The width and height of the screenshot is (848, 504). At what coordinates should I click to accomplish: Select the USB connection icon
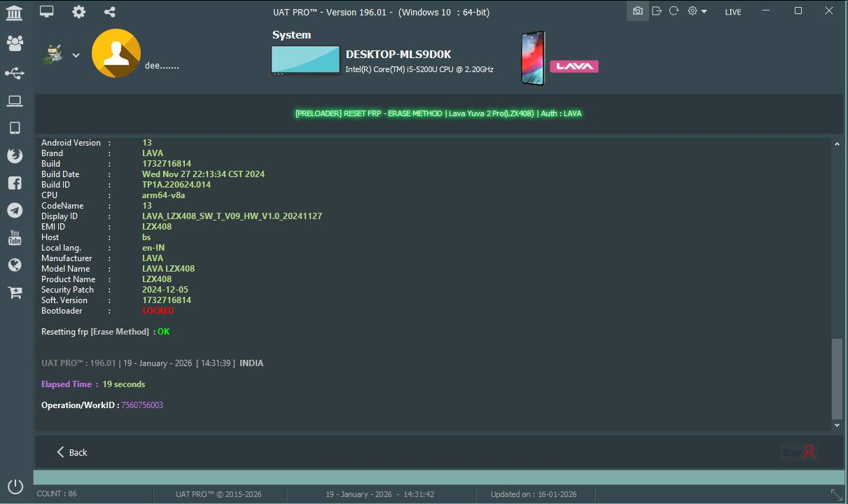(x=15, y=73)
